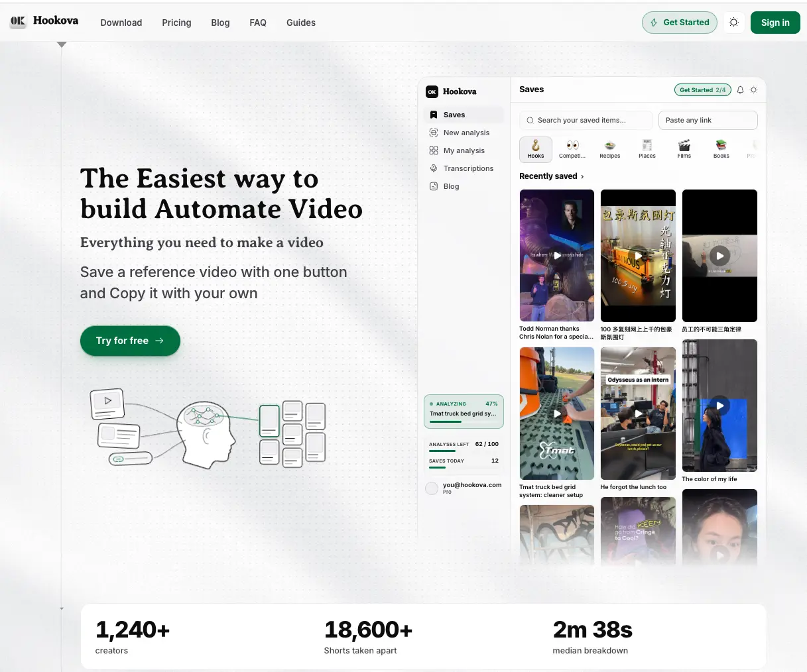This screenshot has height=672, width=807.
Task: Select the Hooks category icon
Action: point(536,149)
